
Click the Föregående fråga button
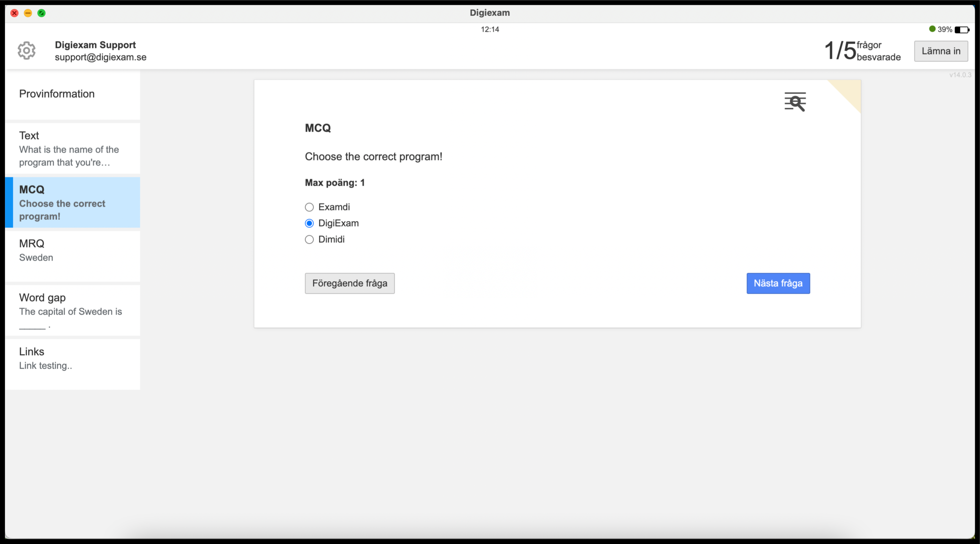coord(350,283)
